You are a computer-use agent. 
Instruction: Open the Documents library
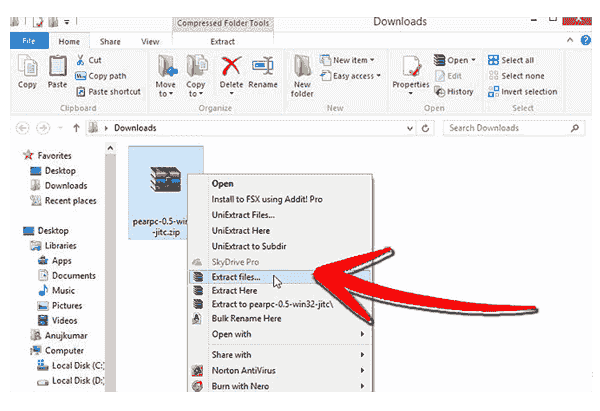click(67, 276)
